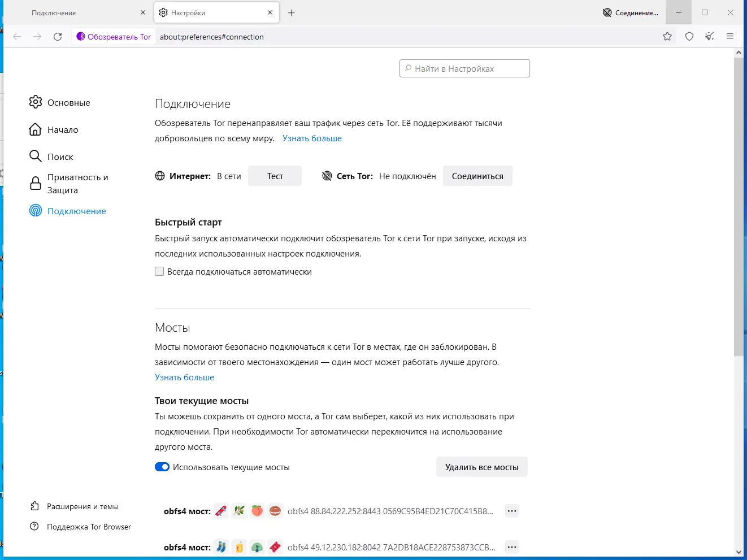Click bridge line 'obfs4 49.12.230.182:8042'
This screenshot has height=560, width=747.
(392, 547)
